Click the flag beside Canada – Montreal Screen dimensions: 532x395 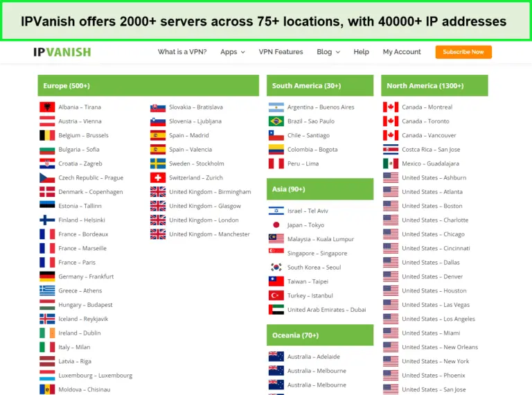pyautogui.click(x=391, y=107)
